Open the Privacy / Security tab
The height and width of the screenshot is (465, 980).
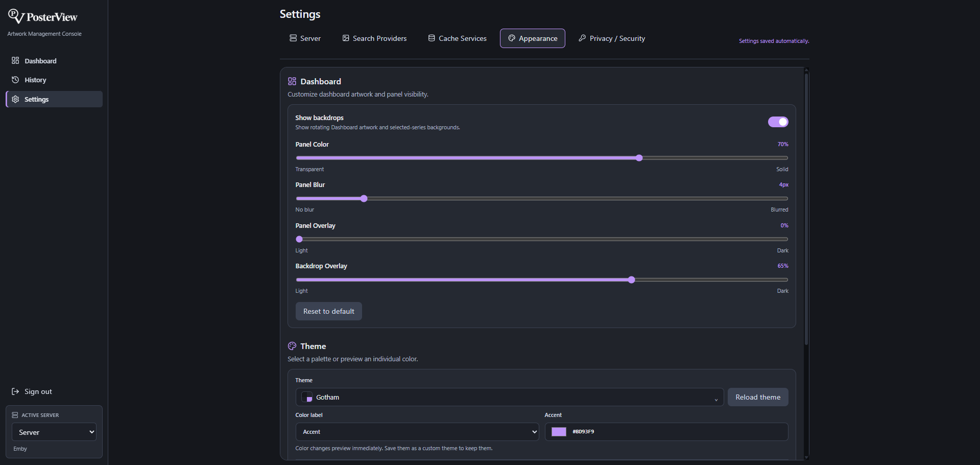[x=612, y=38]
